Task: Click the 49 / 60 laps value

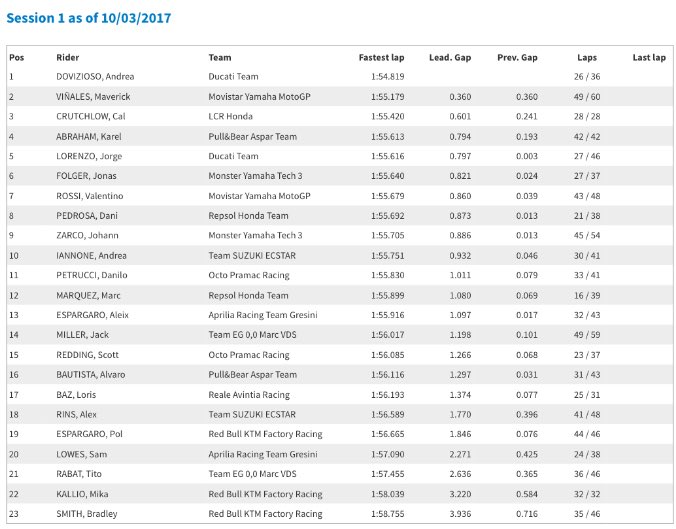Action: point(587,97)
